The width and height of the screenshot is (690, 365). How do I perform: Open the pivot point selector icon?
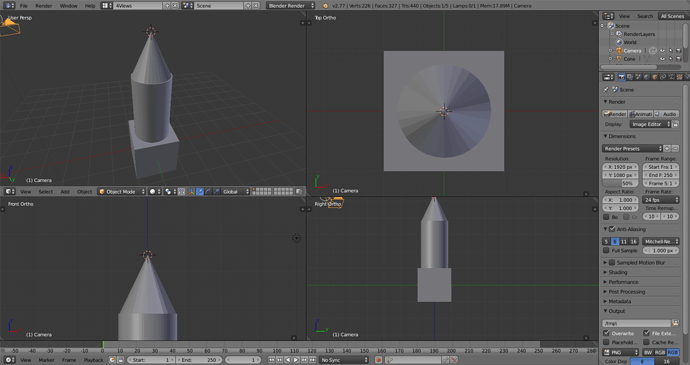168,192
